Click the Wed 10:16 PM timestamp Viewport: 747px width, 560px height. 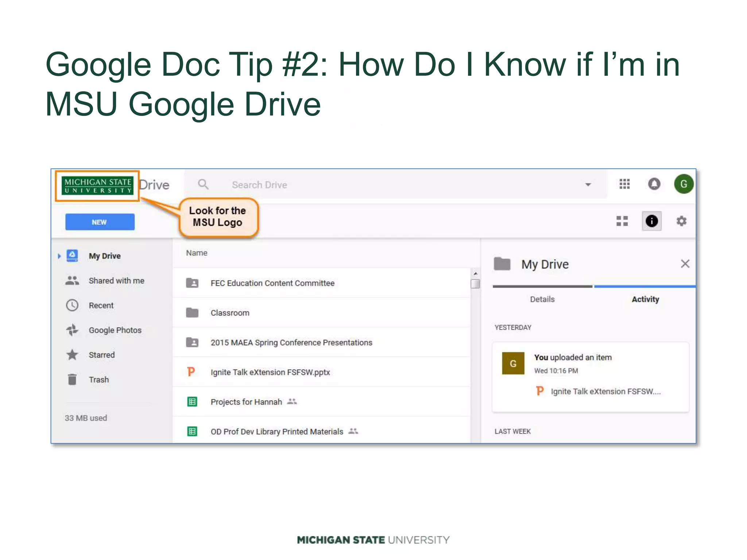(556, 371)
